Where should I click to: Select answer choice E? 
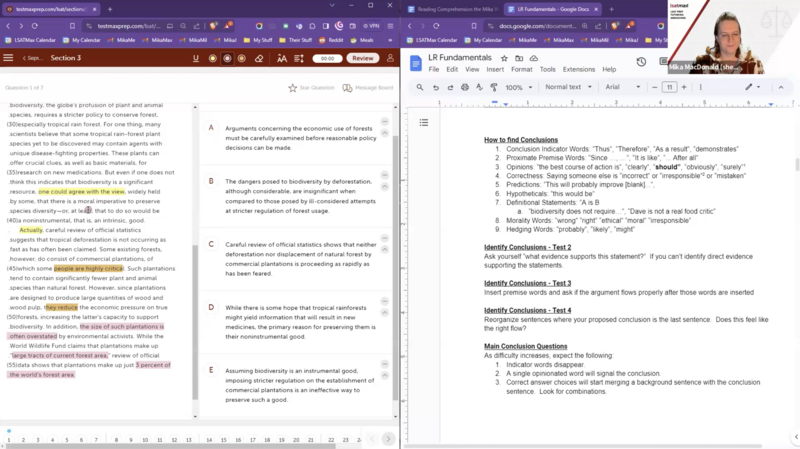(x=211, y=369)
